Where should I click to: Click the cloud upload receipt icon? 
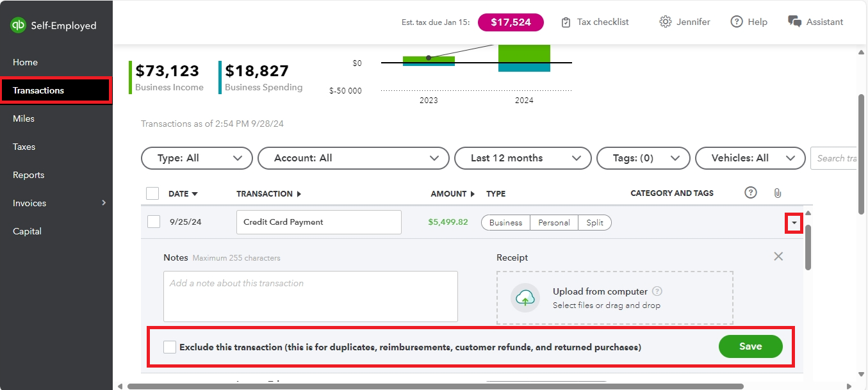click(525, 298)
